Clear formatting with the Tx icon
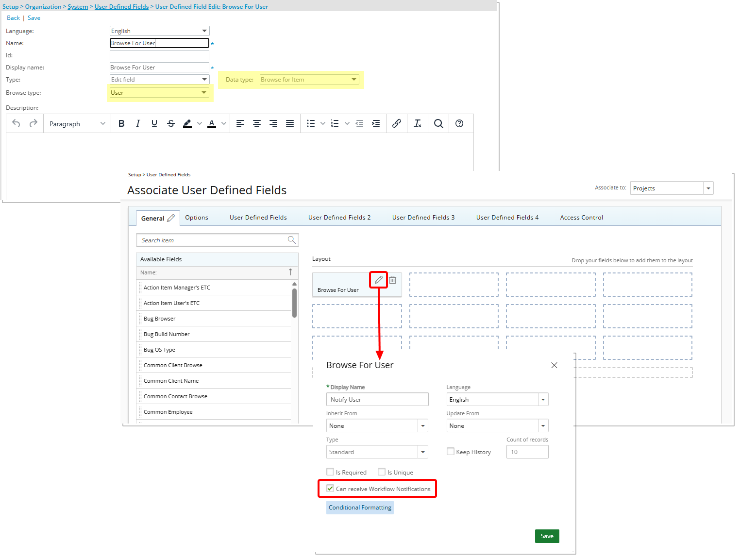The image size is (740, 560). click(418, 123)
